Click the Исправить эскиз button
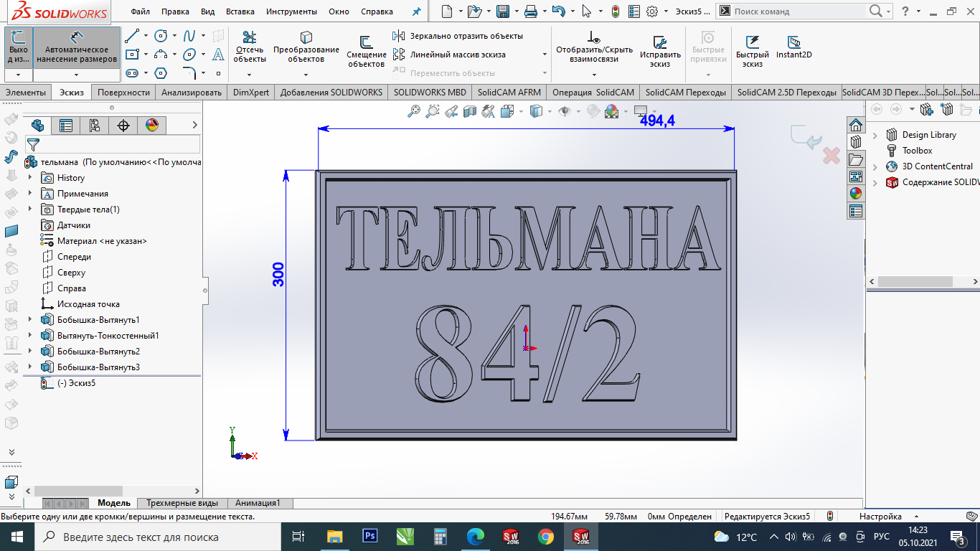The width and height of the screenshot is (980, 551). pyautogui.click(x=660, y=50)
